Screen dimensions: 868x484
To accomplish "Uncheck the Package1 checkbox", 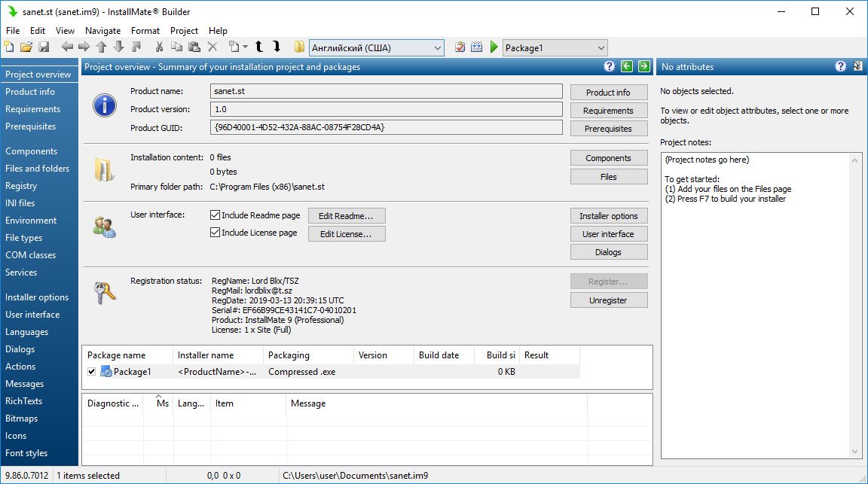I will [x=92, y=372].
